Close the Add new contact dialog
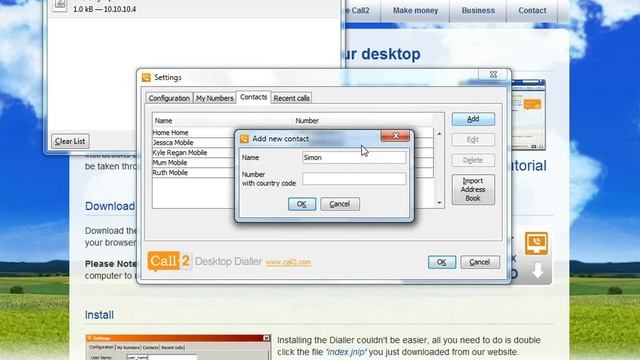Image resolution: width=640 pixels, height=360 pixels. pyautogui.click(x=395, y=136)
